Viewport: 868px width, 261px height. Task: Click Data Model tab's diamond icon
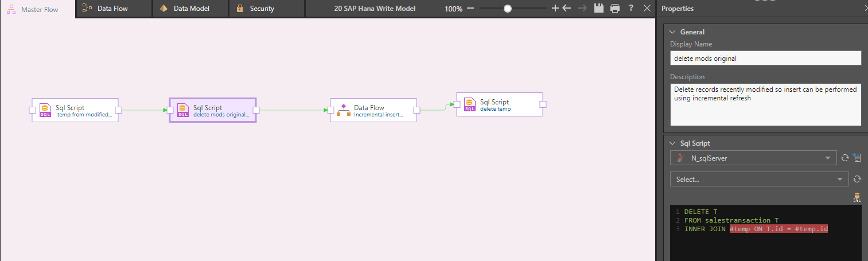pos(163,8)
